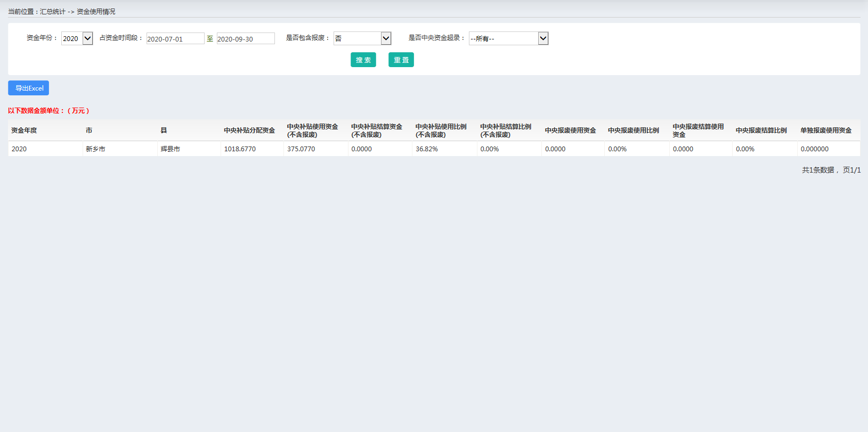Select the 新乡市 cell in the table
The height and width of the screenshot is (432, 868).
pyautogui.click(x=96, y=149)
